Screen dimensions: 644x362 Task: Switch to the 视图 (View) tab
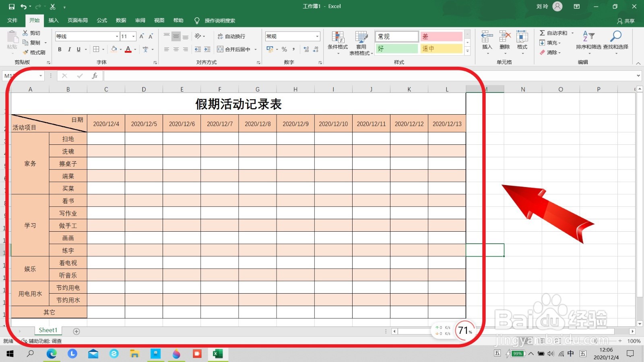pyautogui.click(x=159, y=21)
